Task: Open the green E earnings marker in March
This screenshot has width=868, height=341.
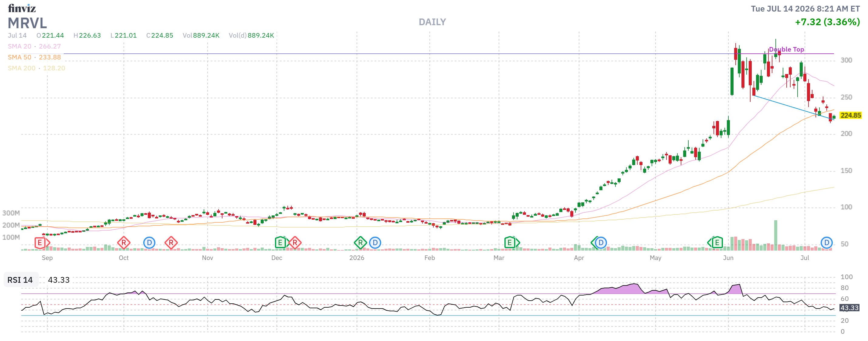Action: pyautogui.click(x=510, y=243)
